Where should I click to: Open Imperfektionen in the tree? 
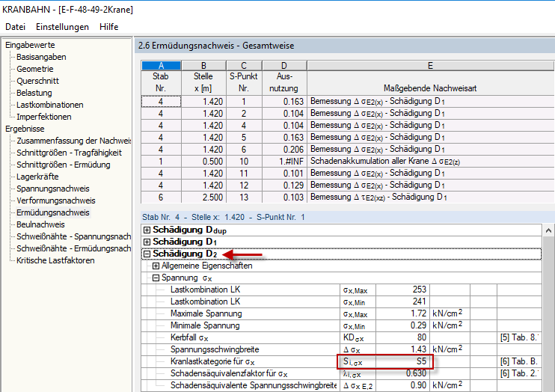[x=44, y=117]
